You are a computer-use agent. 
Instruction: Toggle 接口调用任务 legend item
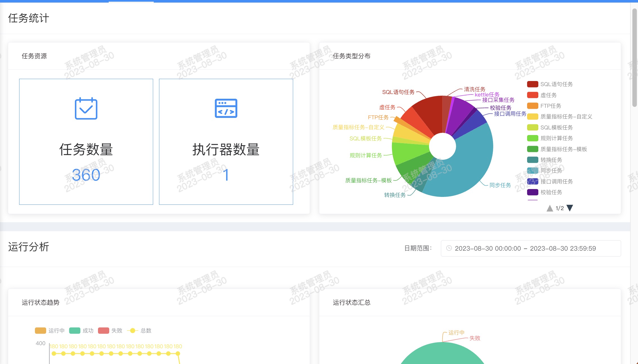click(x=550, y=181)
